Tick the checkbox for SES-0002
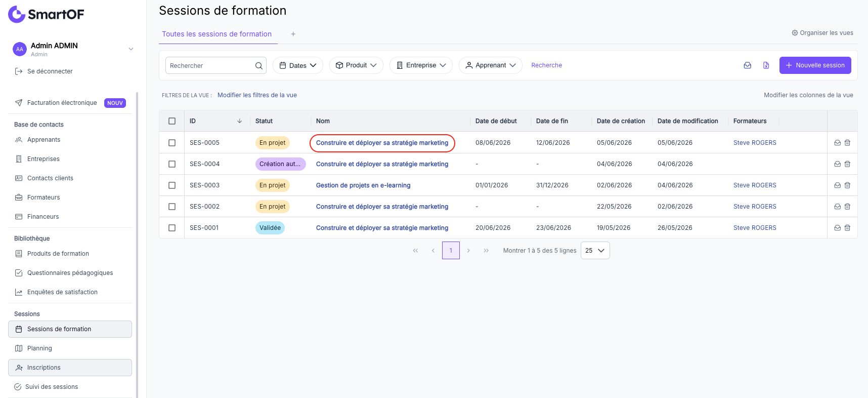Image resolution: width=868 pixels, height=398 pixels. coord(172,207)
